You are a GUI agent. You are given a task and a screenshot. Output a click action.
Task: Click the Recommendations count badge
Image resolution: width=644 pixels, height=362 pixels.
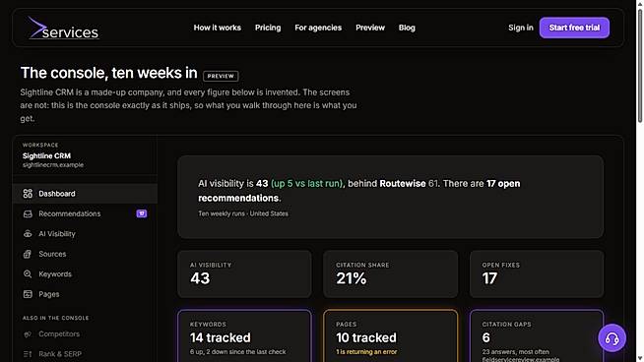141,213
